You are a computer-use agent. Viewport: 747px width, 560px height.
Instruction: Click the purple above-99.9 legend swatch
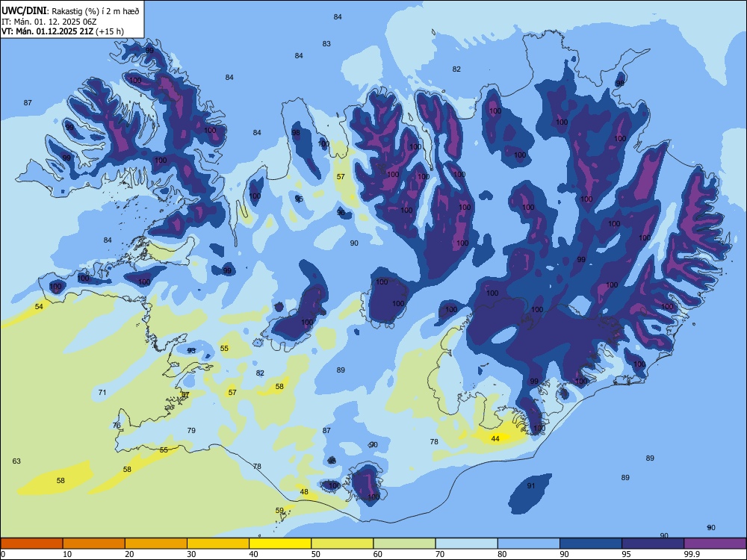point(715,544)
